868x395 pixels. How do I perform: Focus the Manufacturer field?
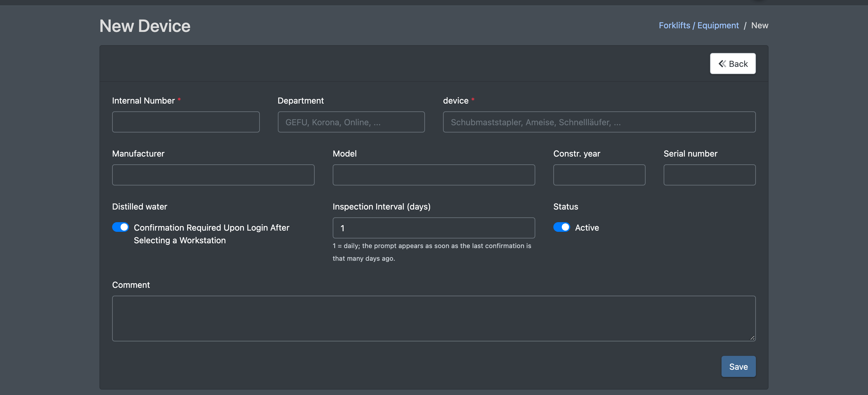(x=213, y=175)
